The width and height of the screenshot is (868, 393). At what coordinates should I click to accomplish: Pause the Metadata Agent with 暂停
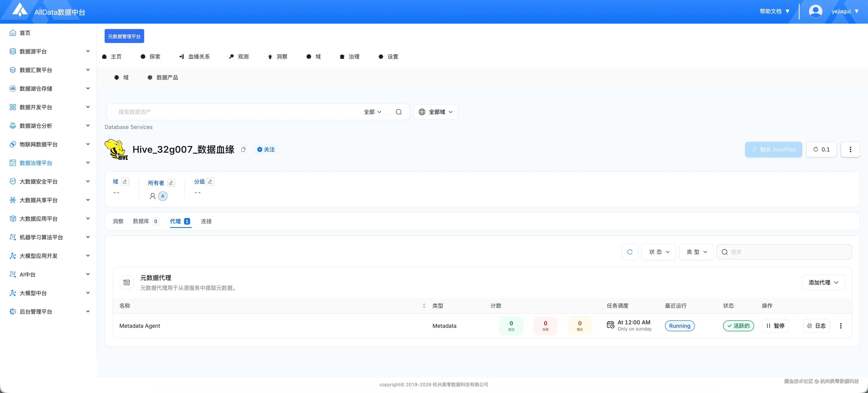775,326
